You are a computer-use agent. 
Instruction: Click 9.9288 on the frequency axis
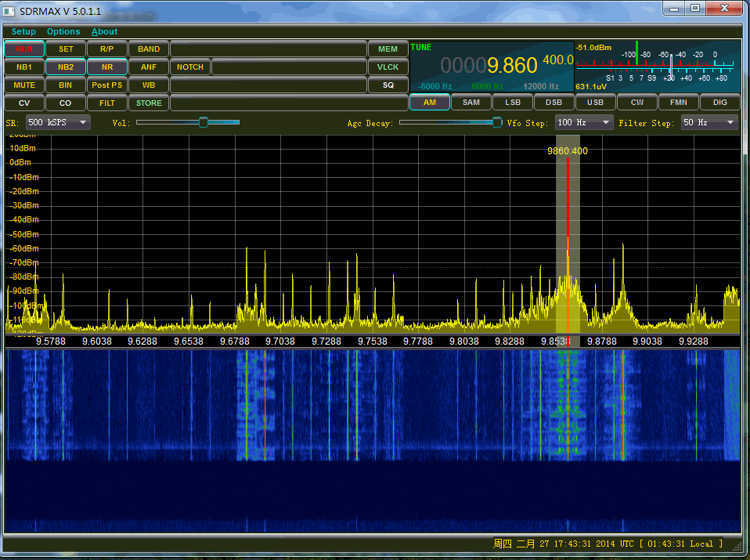(x=694, y=341)
